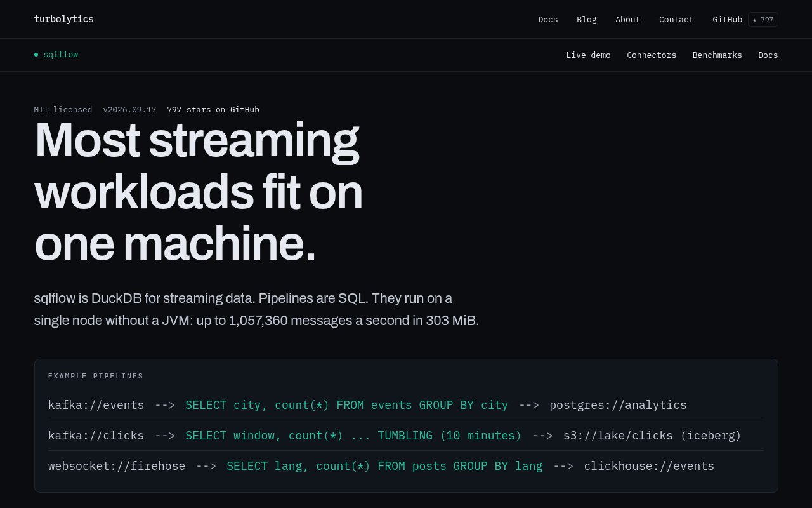Click the clickhouse://events destination text
Screen dimensions: 812x508
coord(649,466)
